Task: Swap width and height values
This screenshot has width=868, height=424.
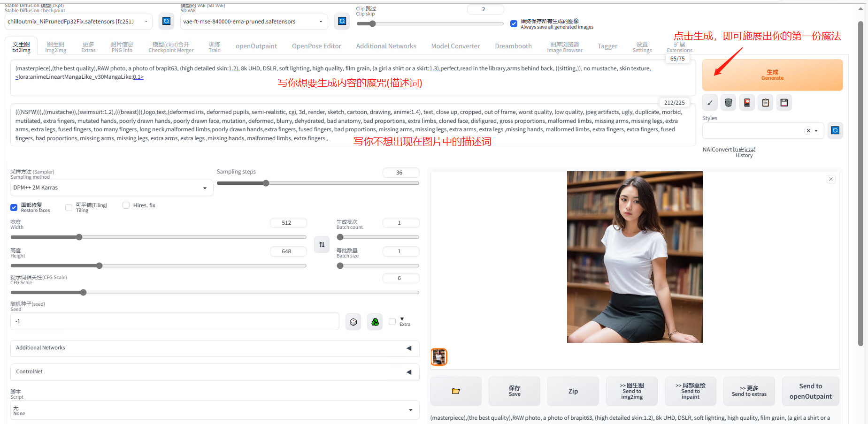Action: click(322, 244)
